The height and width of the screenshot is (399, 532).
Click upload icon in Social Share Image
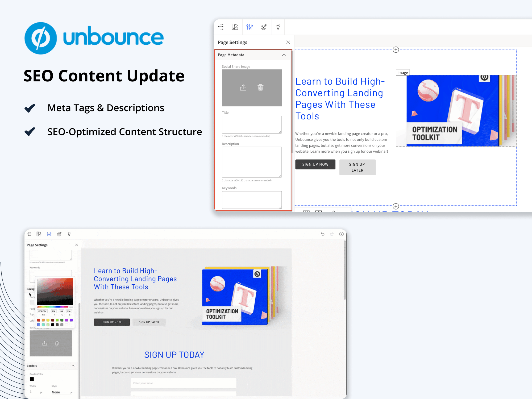(243, 88)
